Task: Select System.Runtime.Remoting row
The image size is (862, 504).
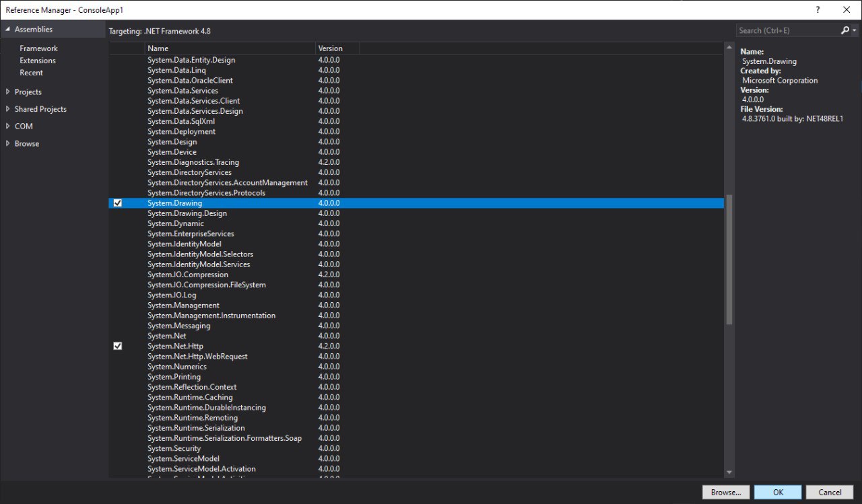Action: [416, 418]
